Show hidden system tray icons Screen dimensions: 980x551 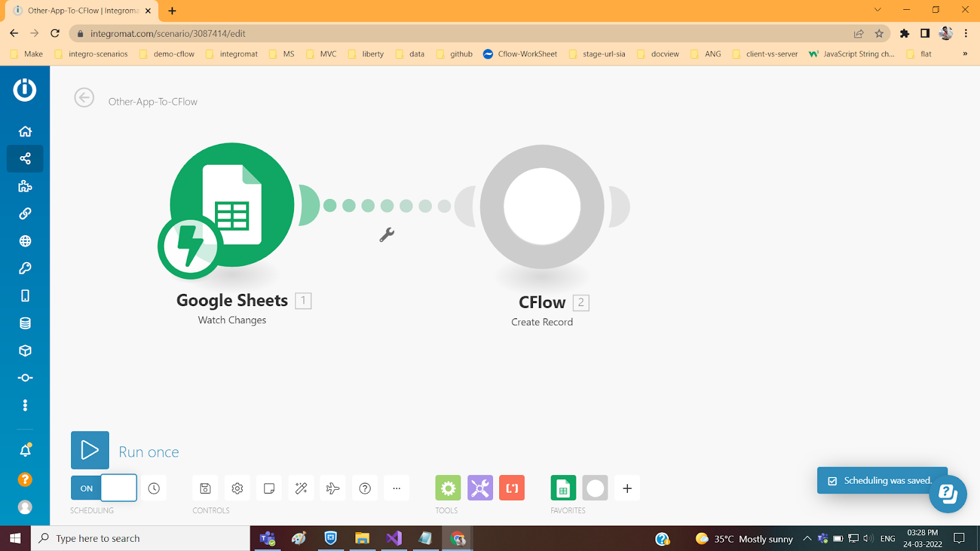tap(807, 538)
